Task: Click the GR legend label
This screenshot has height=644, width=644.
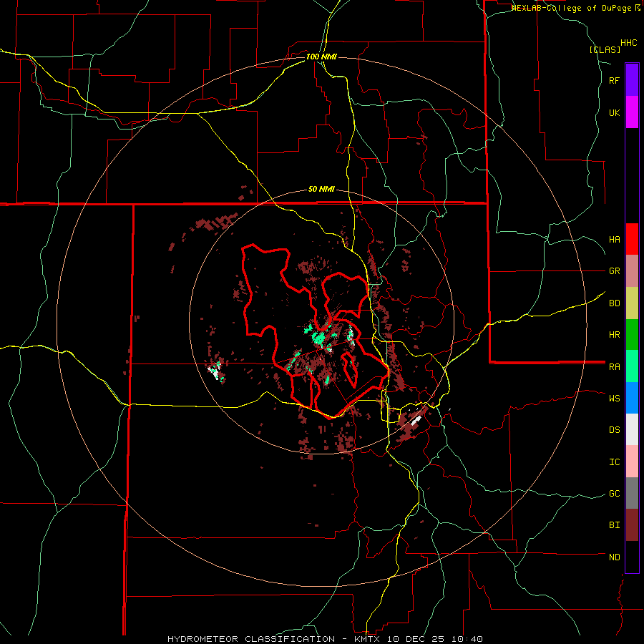Action: (614, 271)
